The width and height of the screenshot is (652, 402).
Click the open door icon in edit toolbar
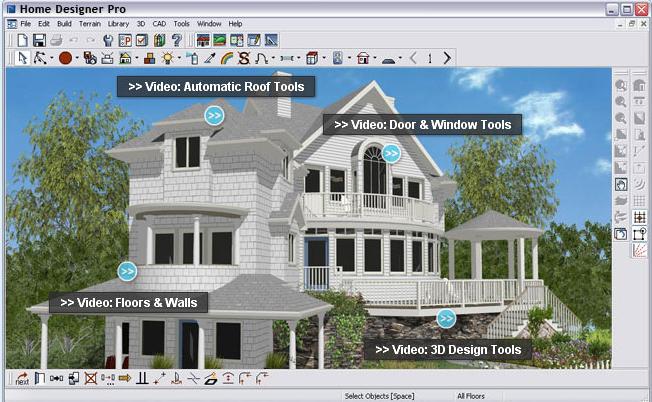(40, 378)
